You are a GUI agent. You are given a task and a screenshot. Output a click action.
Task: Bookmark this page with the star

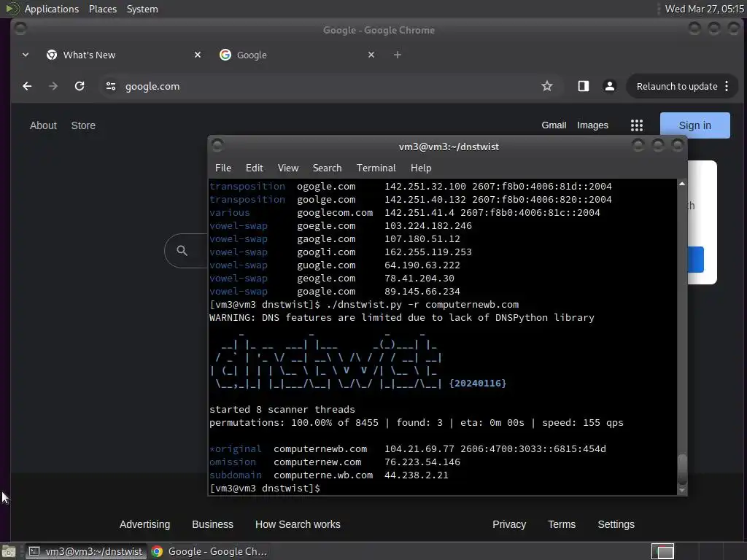[547, 86]
